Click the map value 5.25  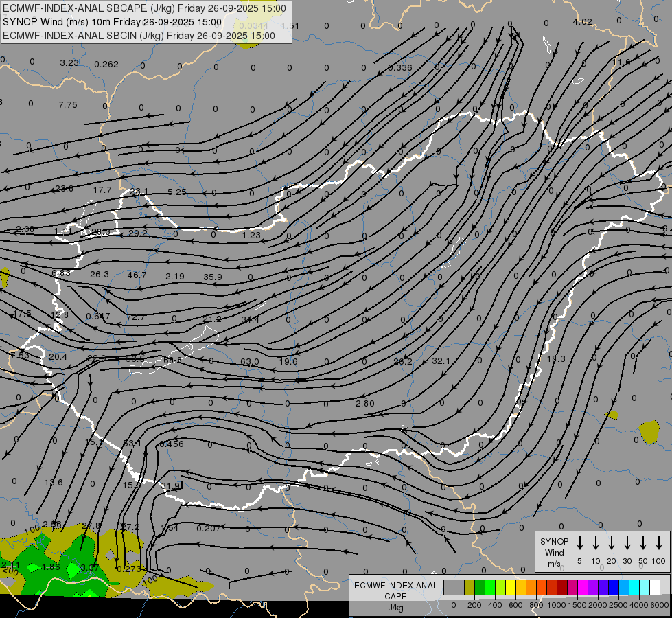click(x=177, y=192)
